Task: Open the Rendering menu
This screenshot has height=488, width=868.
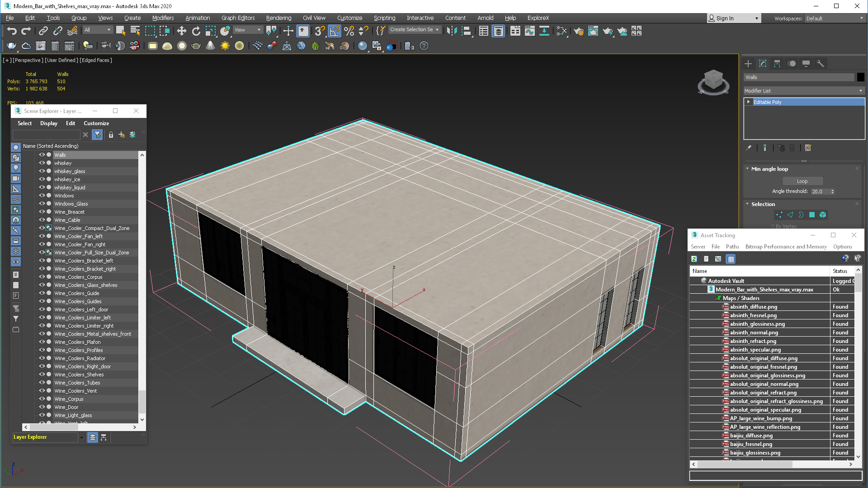Action: [278, 18]
